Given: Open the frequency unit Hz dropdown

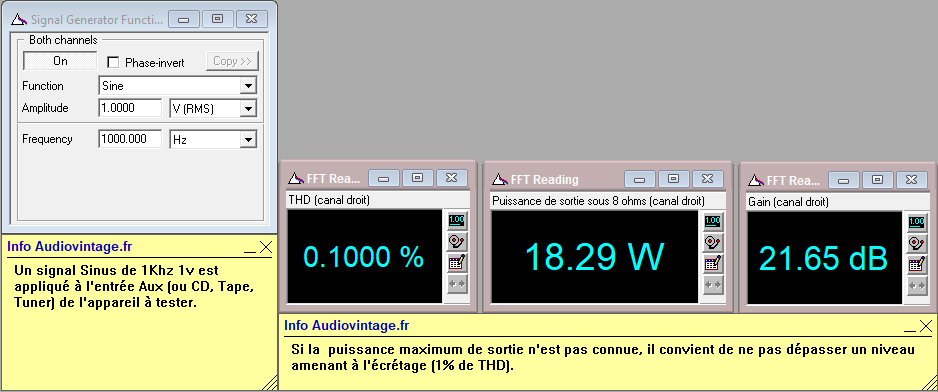Looking at the screenshot, I should [248, 140].
